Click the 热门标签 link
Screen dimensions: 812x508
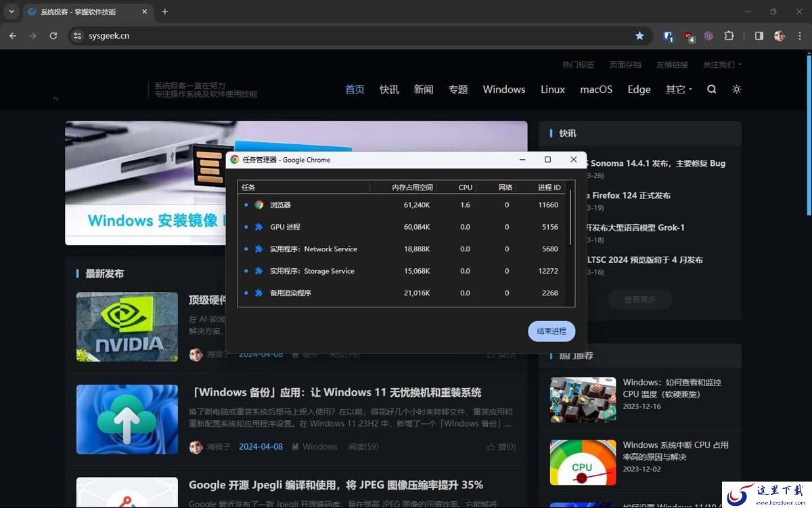579,65
